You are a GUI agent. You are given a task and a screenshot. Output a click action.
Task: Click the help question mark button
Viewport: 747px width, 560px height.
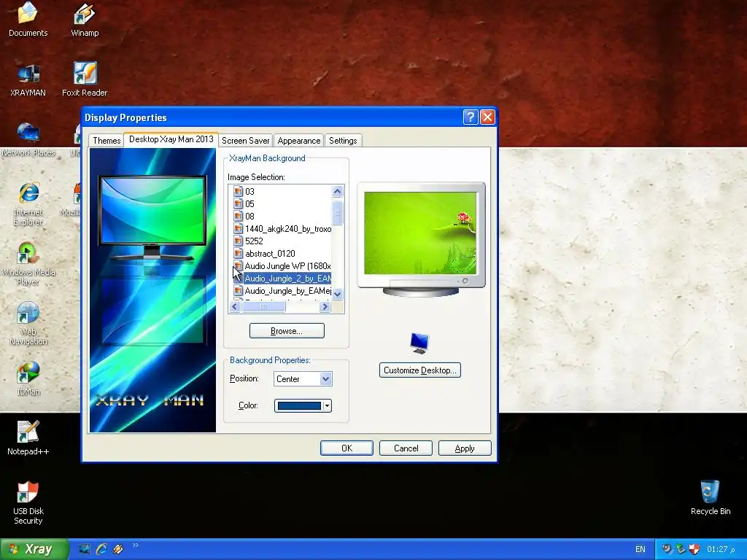point(471,117)
